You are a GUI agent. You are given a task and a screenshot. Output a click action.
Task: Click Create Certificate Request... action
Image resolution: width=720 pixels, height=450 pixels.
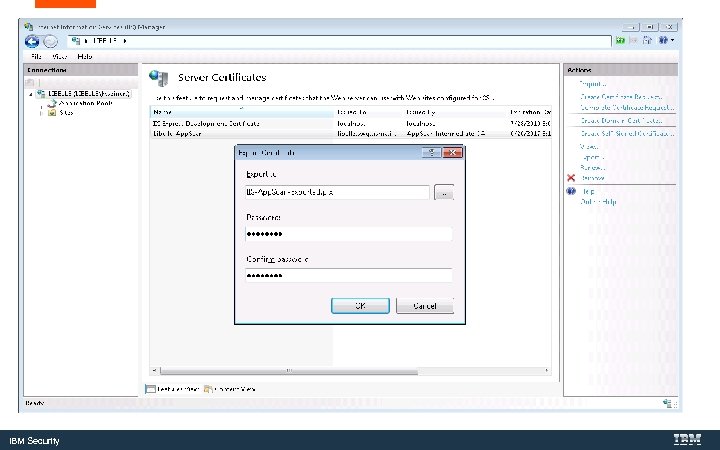[621, 96]
